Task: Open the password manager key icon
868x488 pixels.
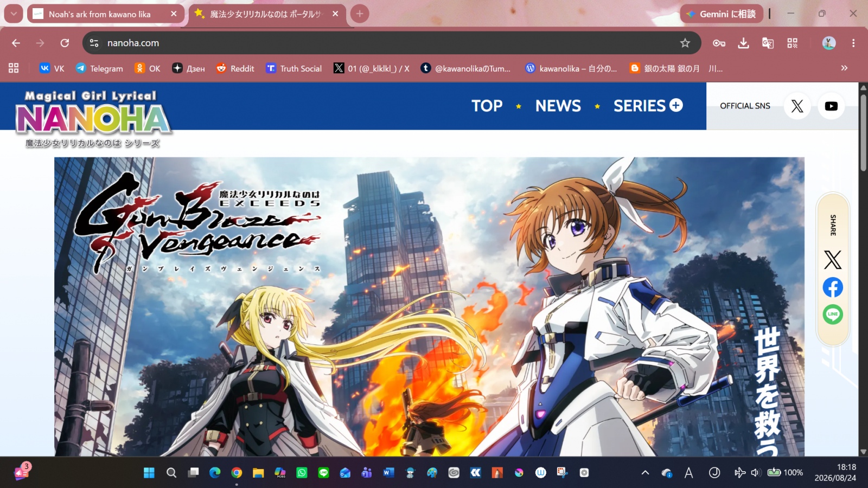Action: (719, 43)
